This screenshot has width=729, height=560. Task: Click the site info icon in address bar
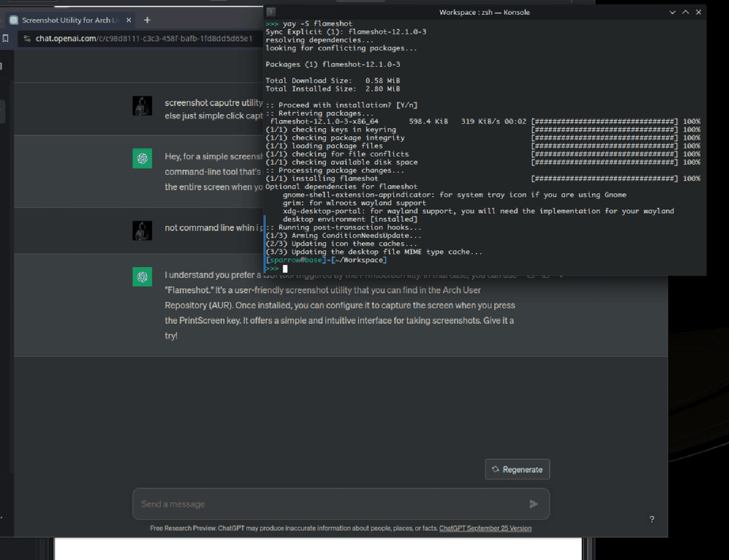tap(26, 38)
